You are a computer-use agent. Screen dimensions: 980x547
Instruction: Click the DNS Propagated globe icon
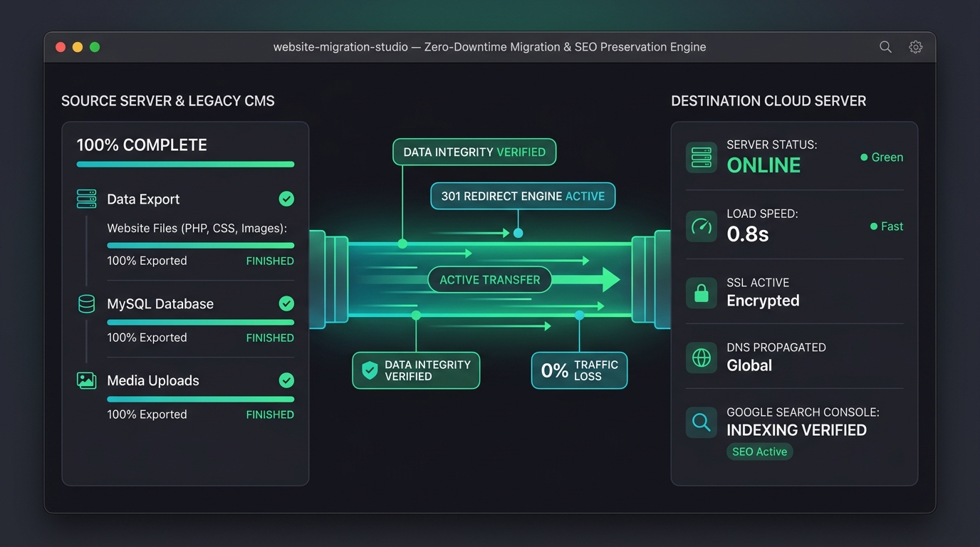pyautogui.click(x=702, y=358)
